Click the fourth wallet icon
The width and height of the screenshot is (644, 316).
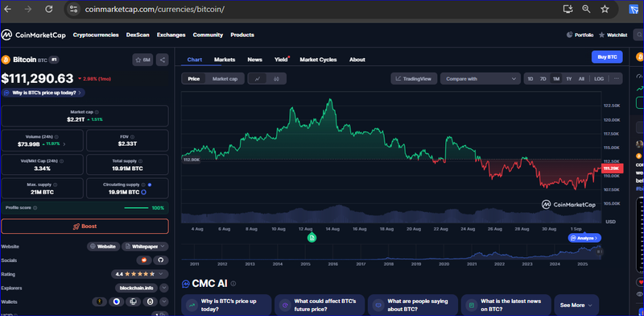point(151,301)
